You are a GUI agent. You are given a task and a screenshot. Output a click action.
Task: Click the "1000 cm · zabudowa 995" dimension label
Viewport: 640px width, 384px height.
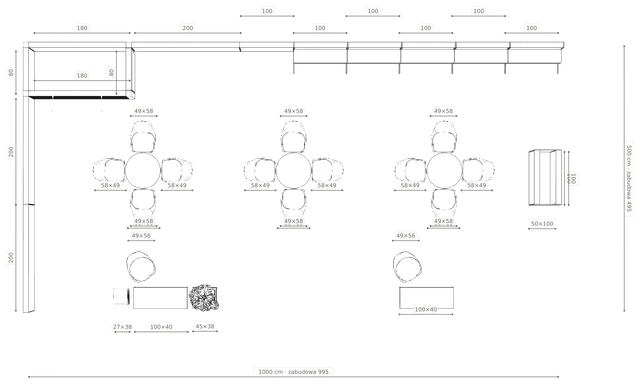(293, 372)
